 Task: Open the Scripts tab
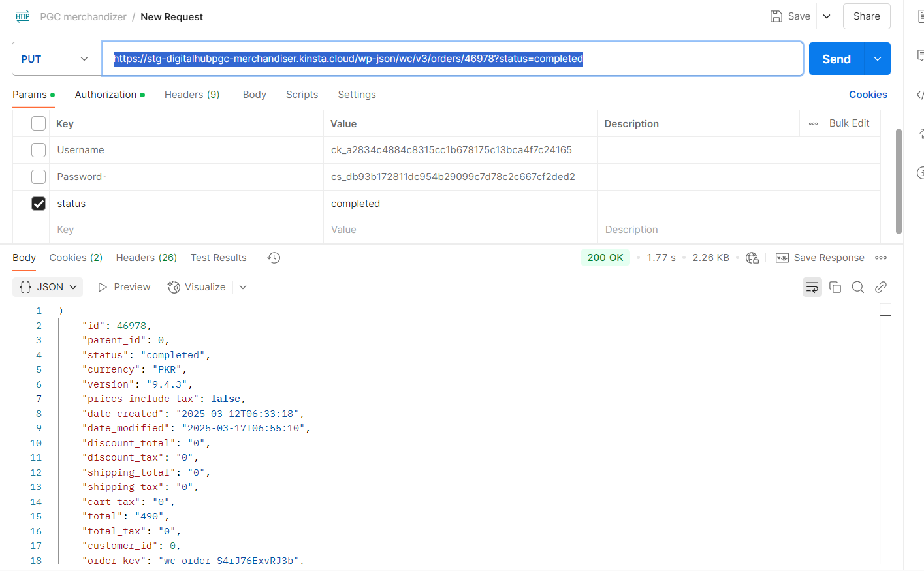pyautogui.click(x=302, y=95)
